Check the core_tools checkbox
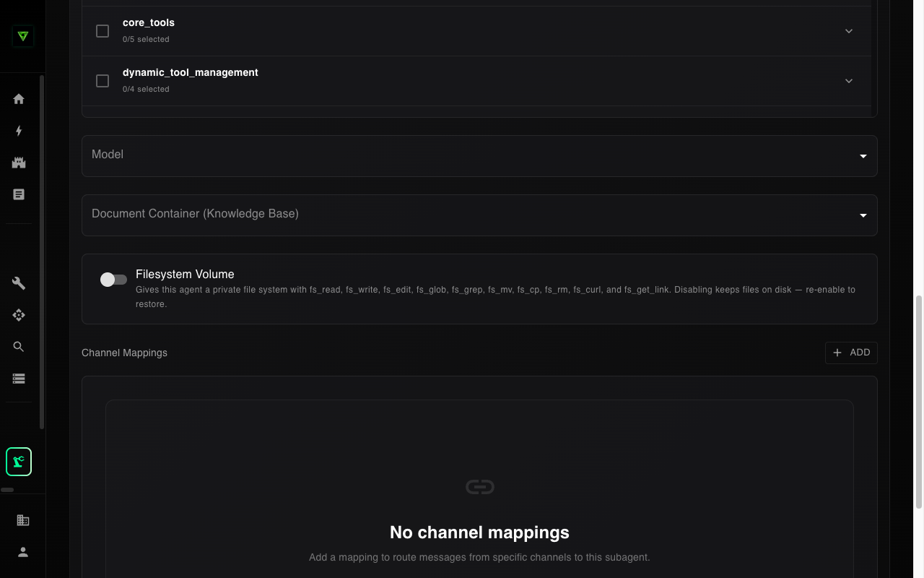 click(x=103, y=31)
